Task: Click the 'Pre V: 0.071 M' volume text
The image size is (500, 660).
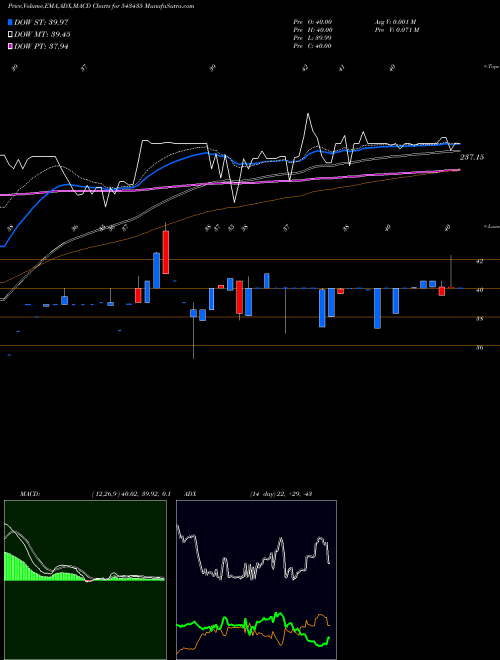Action: (x=397, y=30)
